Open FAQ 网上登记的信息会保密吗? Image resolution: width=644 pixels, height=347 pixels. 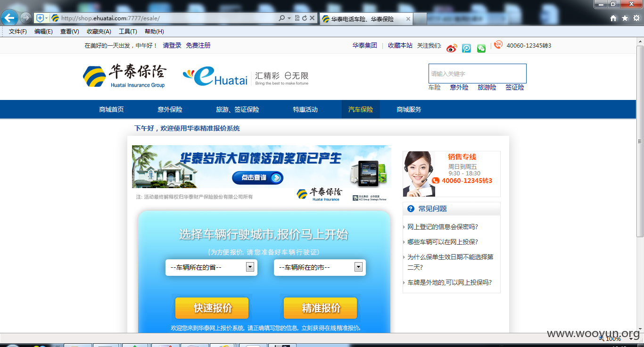443,227
